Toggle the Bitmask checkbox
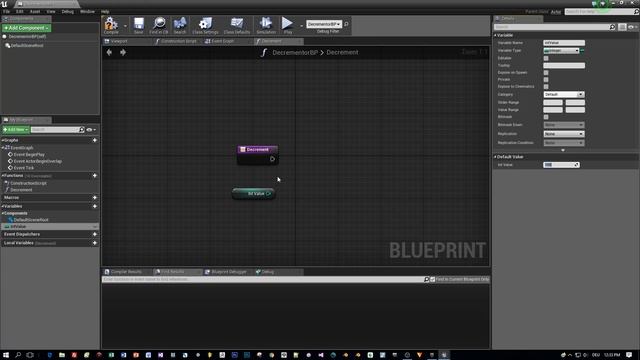The width and height of the screenshot is (640, 360). tap(546, 117)
